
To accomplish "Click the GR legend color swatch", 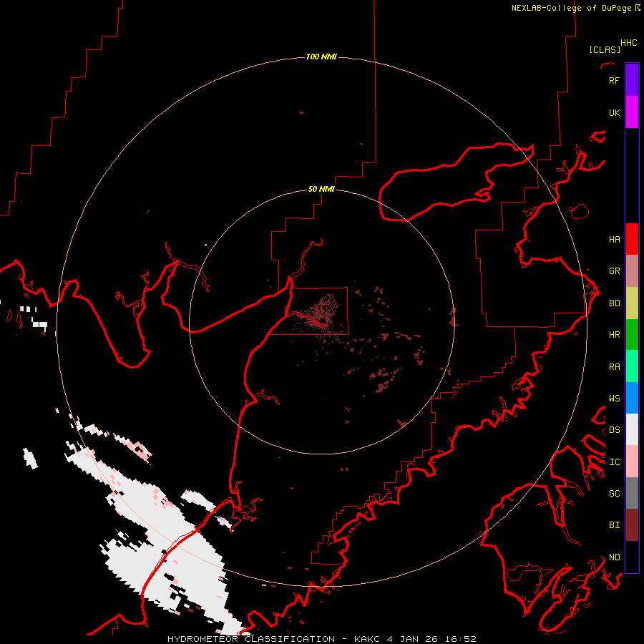I will click(632, 270).
